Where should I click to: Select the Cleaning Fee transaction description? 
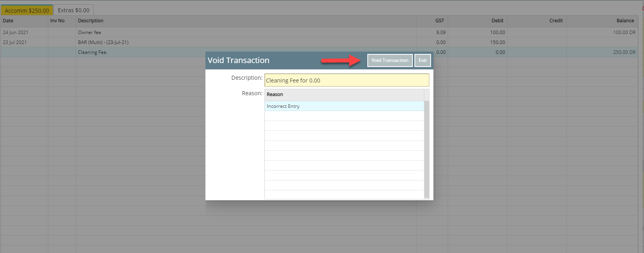pos(93,52)
